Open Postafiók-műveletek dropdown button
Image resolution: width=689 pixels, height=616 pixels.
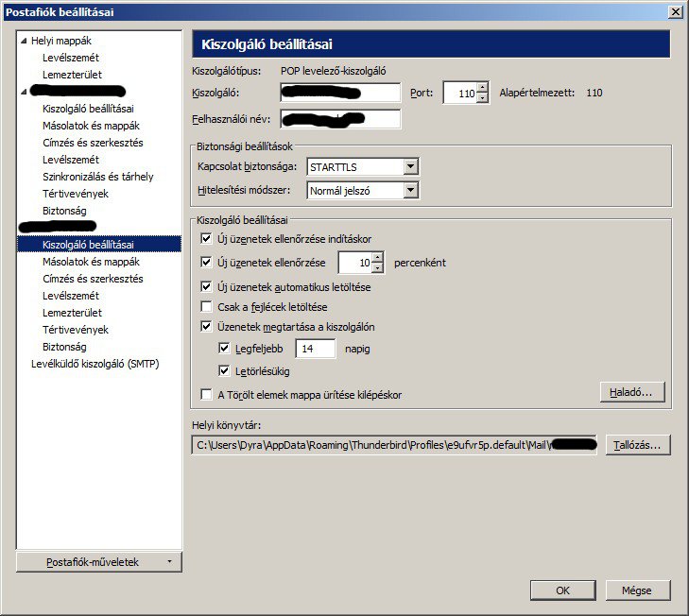[x=99, y=562]
